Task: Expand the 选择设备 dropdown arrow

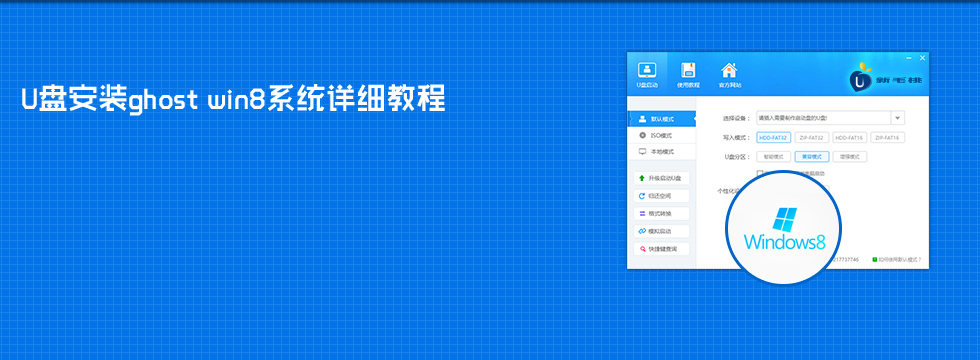Action: (x=898, y=118)
